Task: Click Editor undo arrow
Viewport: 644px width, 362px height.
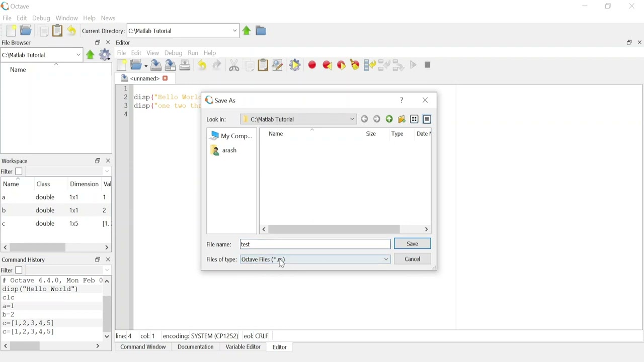Action: (x=202, y=65)
